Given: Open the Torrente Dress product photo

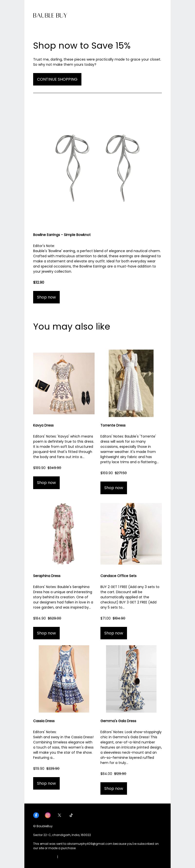Looking at the screenshot, I should click(x=131, y=384).
